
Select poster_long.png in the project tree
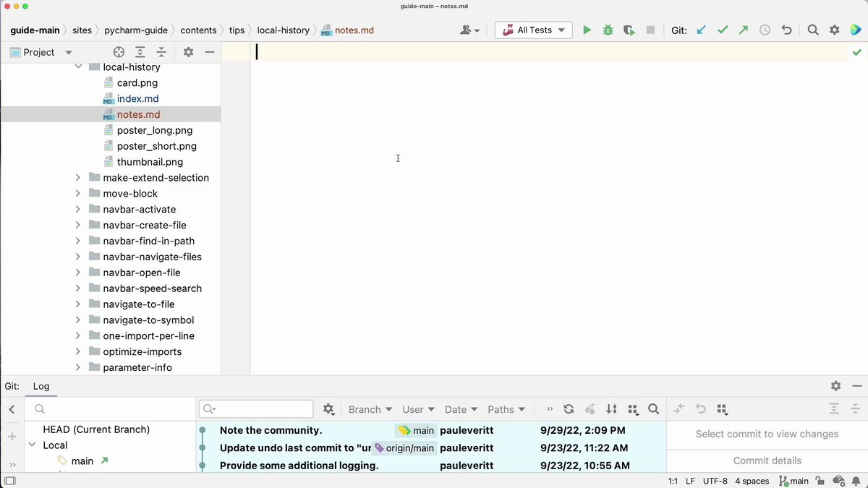154,130
